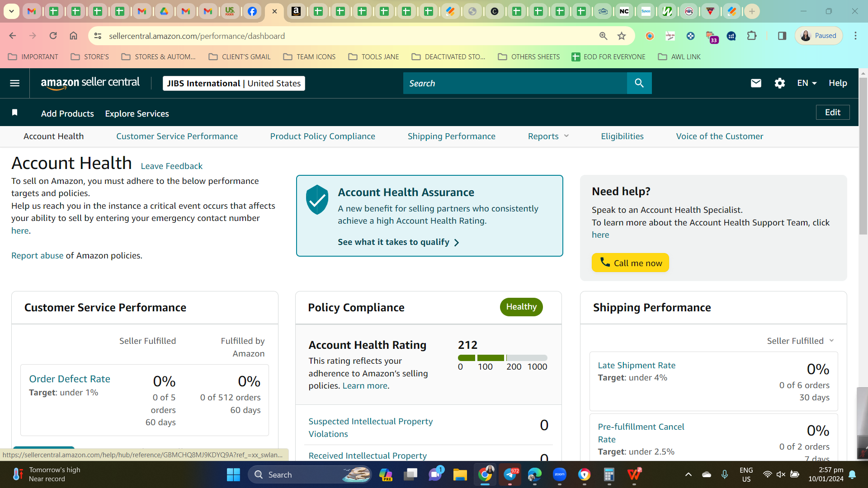Viewport: 868px width, 488px height.
Task: Open the Late Shipment Rate link
Action: (637, 366)
